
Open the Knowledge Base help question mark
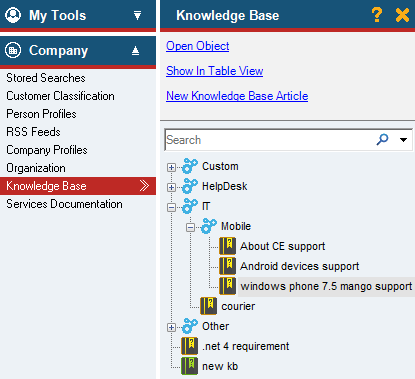point(377,15)
